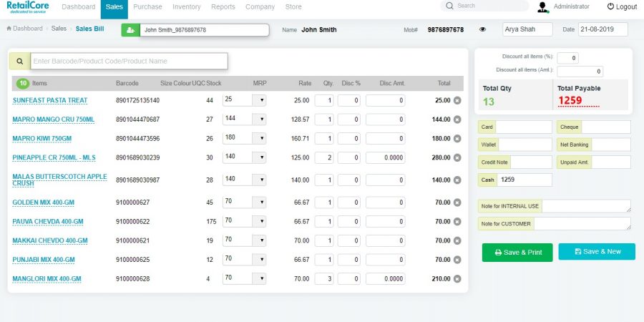This screenshot has width=644, height=322.
Task: Click the Wallet payment field
Action: pyautogui.click(x=525, y=145)
